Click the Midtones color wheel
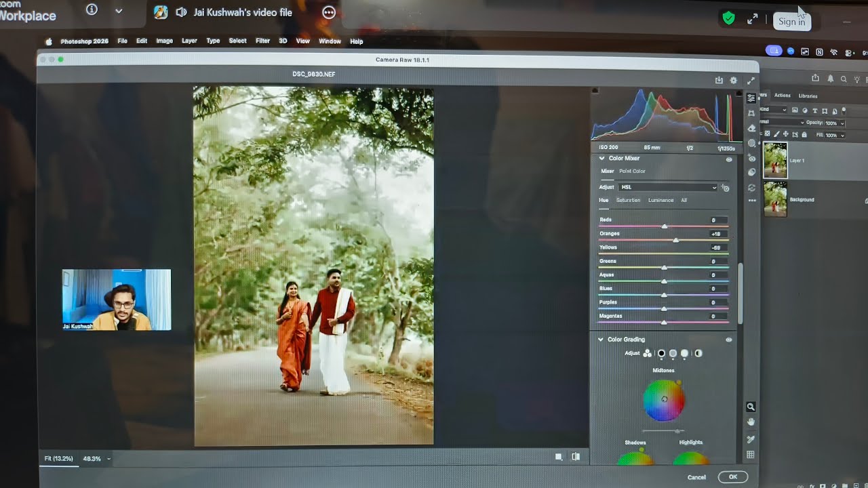This screenshot has height=488, width=868. [664, 400]
